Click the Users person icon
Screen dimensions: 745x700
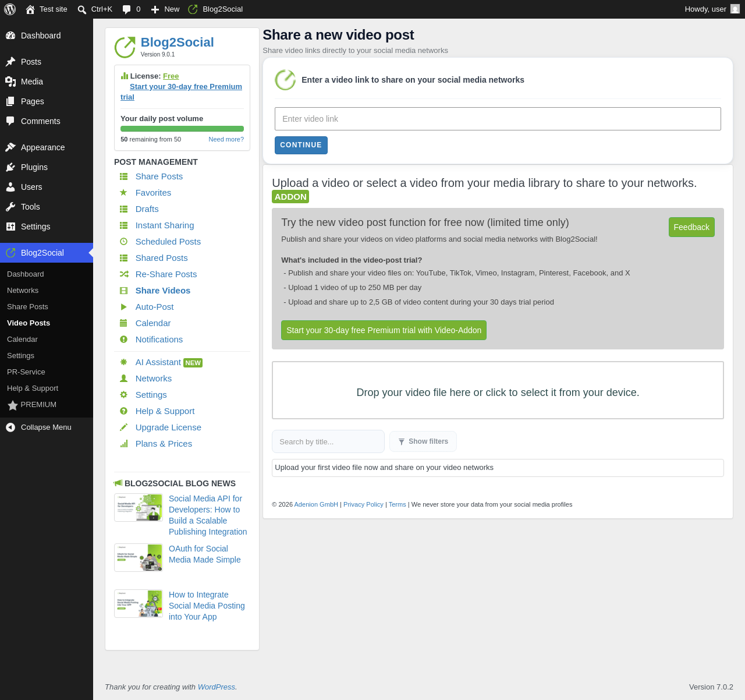pos(10,187)
